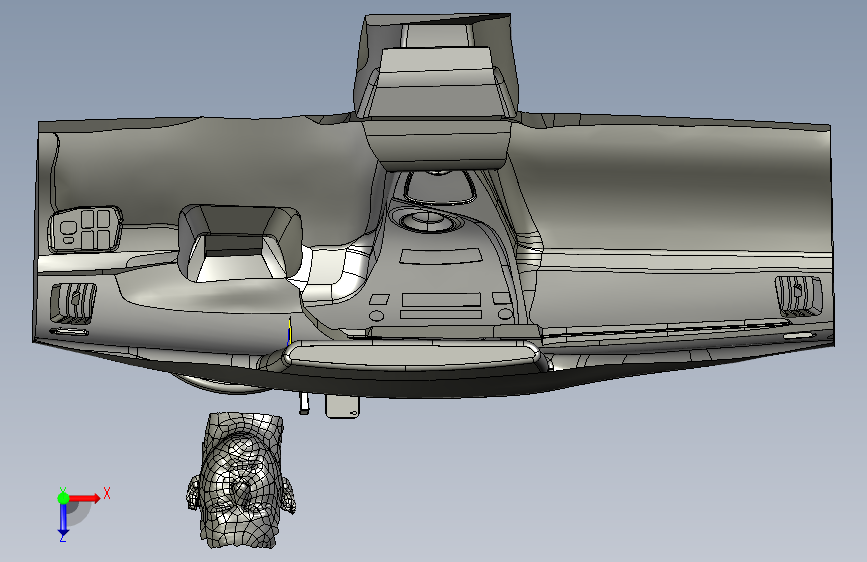This screenshot has height=562, width=867.
Task: Select the meshed human head model
Action: tap(241, 480)
